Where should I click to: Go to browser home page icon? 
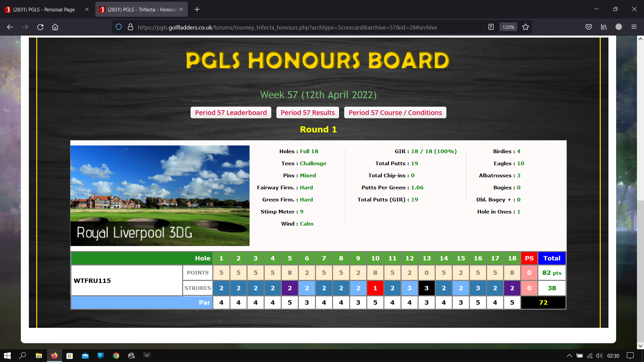pos(55,27)
